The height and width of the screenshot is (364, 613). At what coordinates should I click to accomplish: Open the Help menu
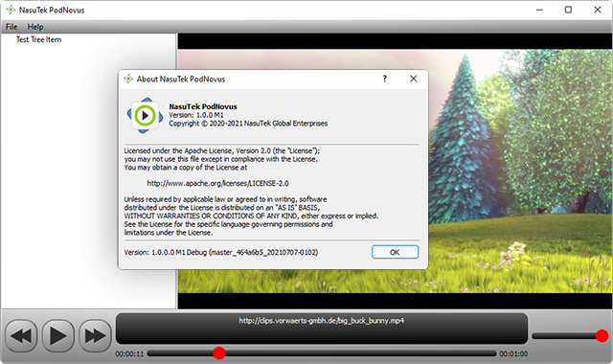click(35, 27)
